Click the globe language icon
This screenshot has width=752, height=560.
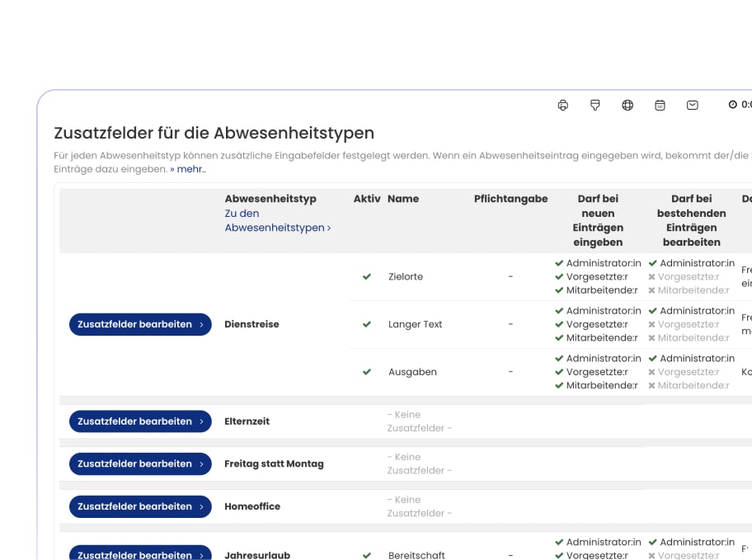tap(627, 105)
